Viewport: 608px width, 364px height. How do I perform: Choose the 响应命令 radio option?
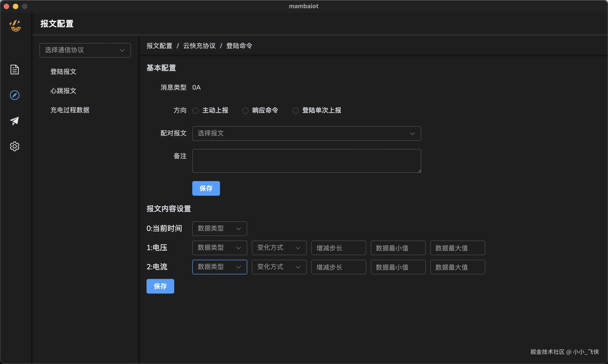click(x=245, y=111)
